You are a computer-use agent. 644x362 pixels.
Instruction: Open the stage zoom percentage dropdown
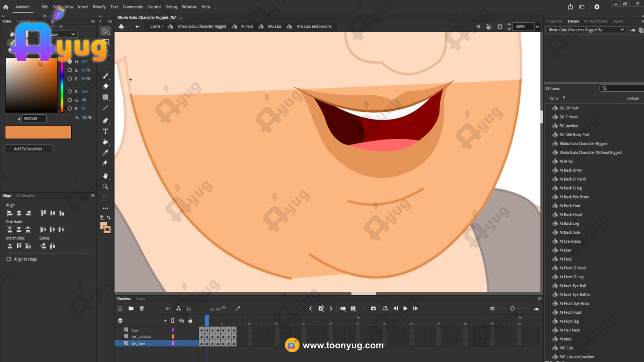pos(537,27)
